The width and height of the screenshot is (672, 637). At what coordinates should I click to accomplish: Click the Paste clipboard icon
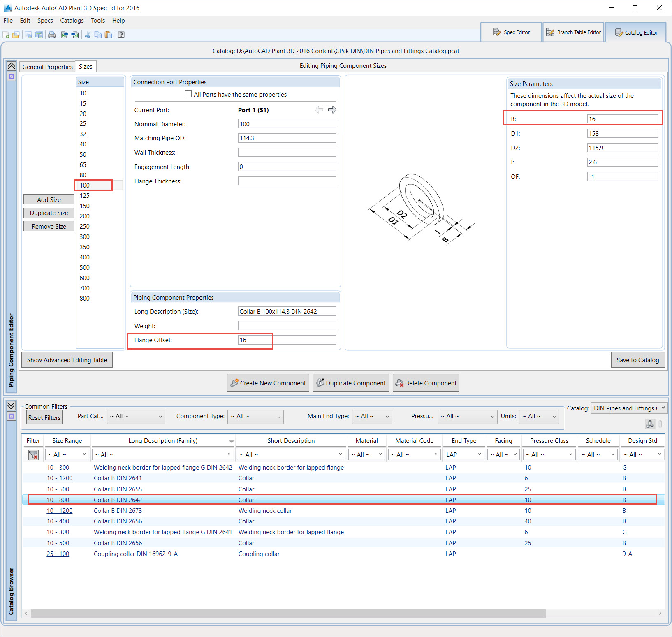click(109, 35)
